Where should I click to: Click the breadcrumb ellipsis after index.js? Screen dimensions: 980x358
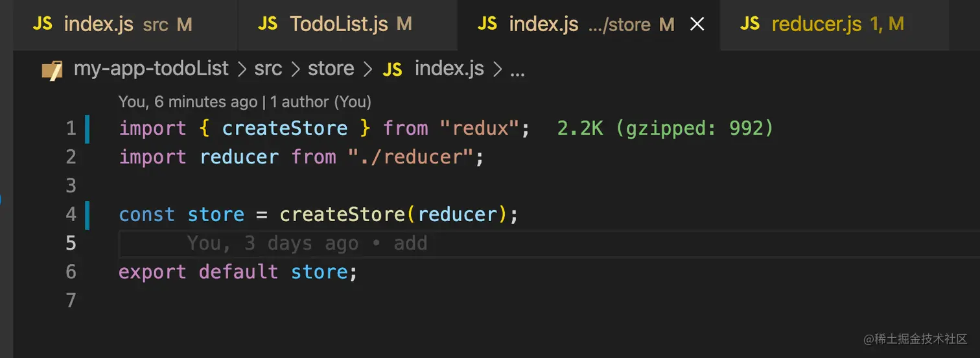click(x=517, y=70)
